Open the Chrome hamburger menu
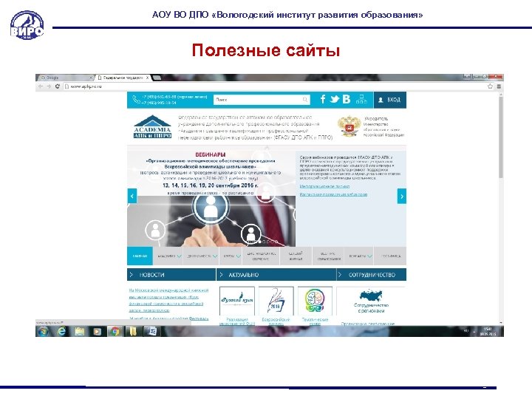The width and height of the screenshot is (532, 399). (x=499, y=86)
